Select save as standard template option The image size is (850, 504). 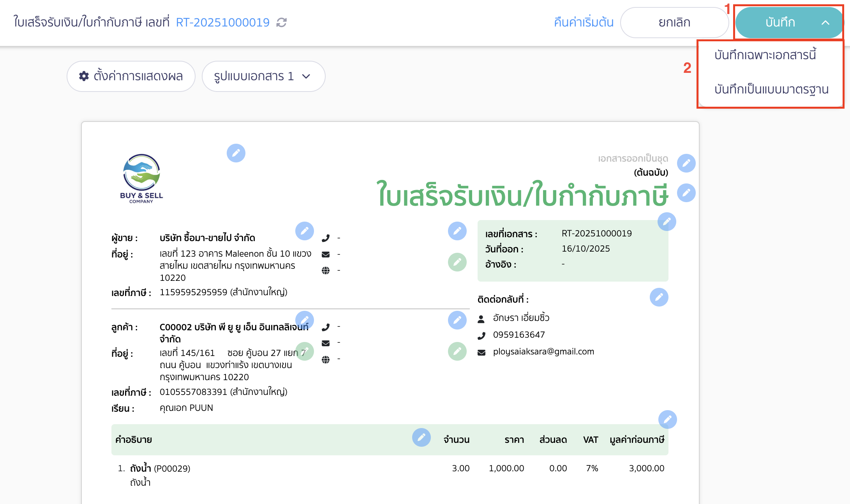tap(771, 89)
